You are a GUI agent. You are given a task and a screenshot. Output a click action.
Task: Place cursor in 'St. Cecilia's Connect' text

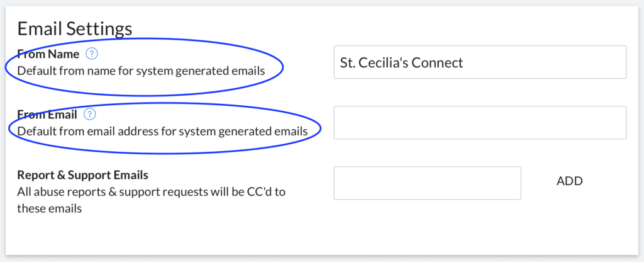401,62
